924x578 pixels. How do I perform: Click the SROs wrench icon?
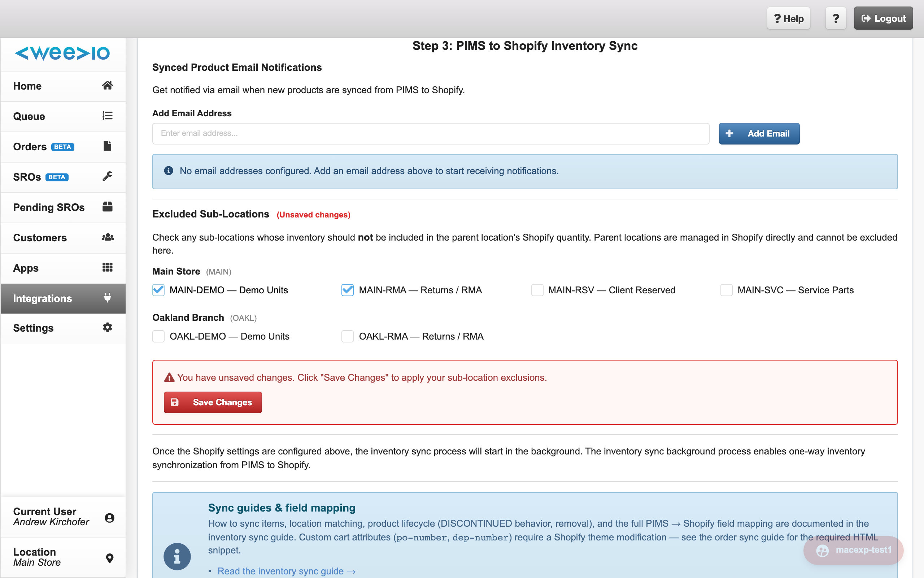point(107,176)
